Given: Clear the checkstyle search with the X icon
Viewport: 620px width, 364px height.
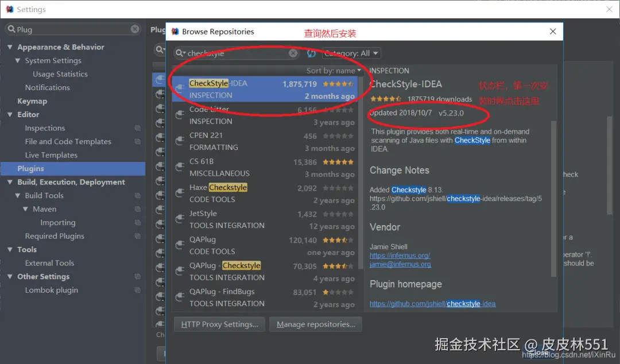Looking at the screenshot, I should tap(293, 52).
